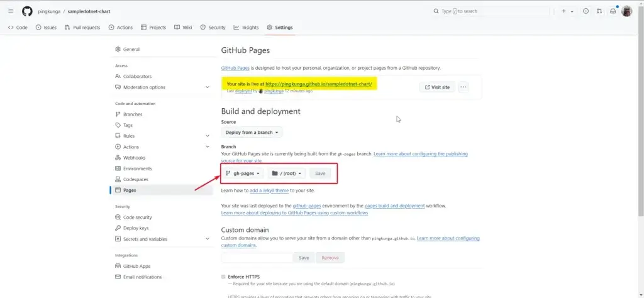This screenshot has height=298, width=644.
Task: Open the user avatar menu
Action: tap(627, 11)
